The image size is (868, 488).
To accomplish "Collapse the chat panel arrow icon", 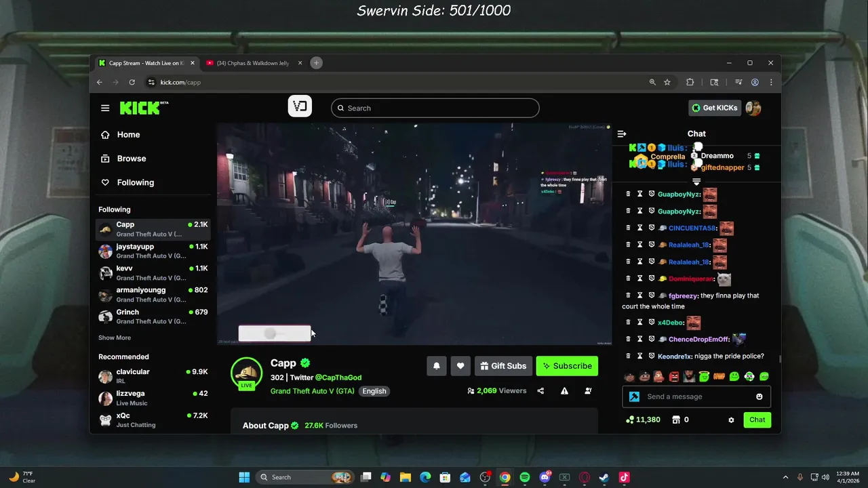I will point(622,134).
